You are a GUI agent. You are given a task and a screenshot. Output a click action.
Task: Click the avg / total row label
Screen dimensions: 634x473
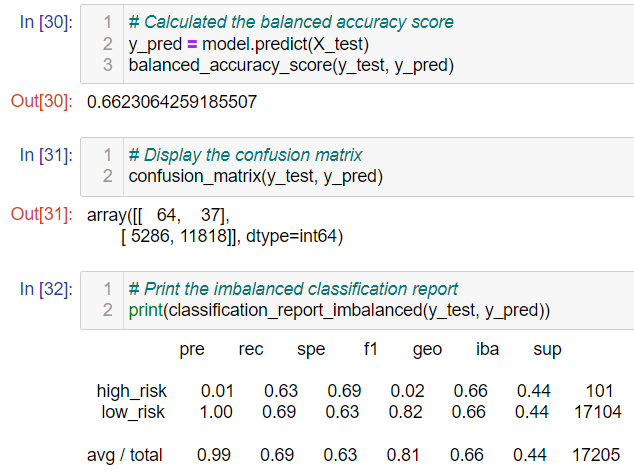click(x=125, y=455)
